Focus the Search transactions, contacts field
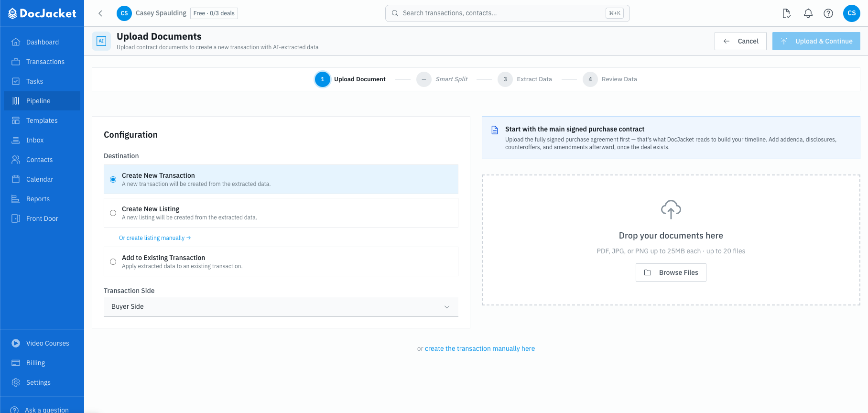Viewport: 868px width, 413px height. point(508,13)
